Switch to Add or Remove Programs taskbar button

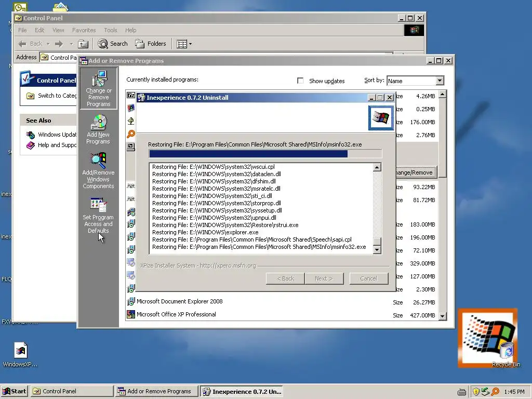coord(156,391)
